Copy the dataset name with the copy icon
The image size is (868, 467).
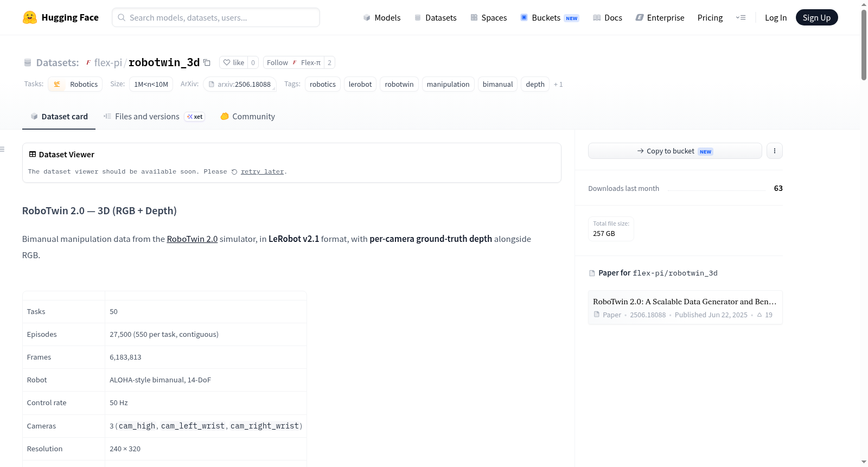coord(207,62)
